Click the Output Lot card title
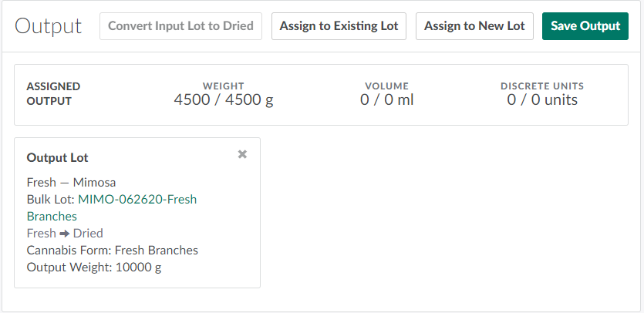This screenshot has width=644, height=313. click(x=58, y=158)
